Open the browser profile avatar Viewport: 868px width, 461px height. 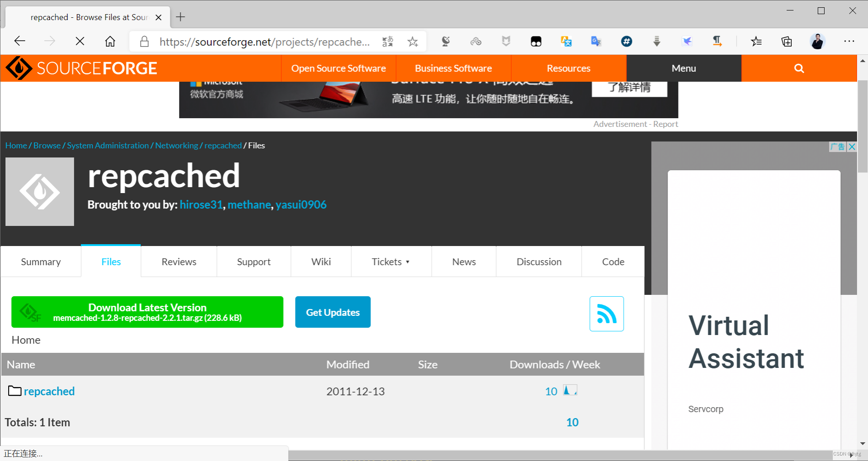818,42
